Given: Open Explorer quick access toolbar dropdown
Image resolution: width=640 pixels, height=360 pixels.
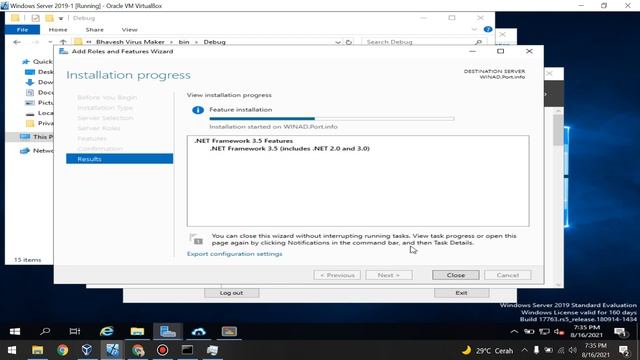Looking at the screenshot, I should click(61, 18).
